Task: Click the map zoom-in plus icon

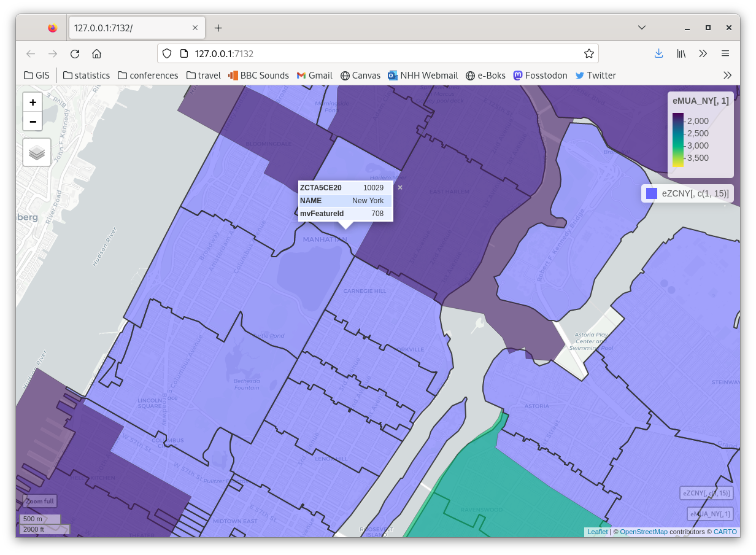Action: [33, 102]
